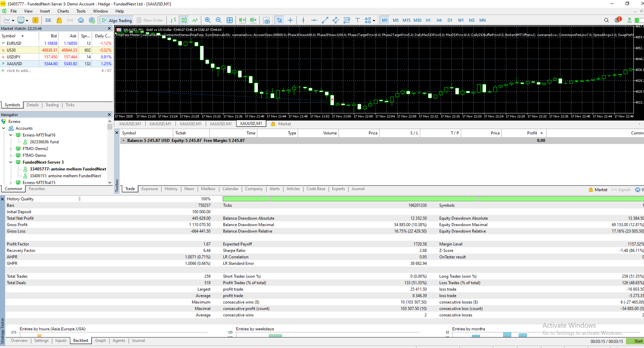Click the zoom out magnifier icon
Viewport: 644px width, 348px height.
219,20
